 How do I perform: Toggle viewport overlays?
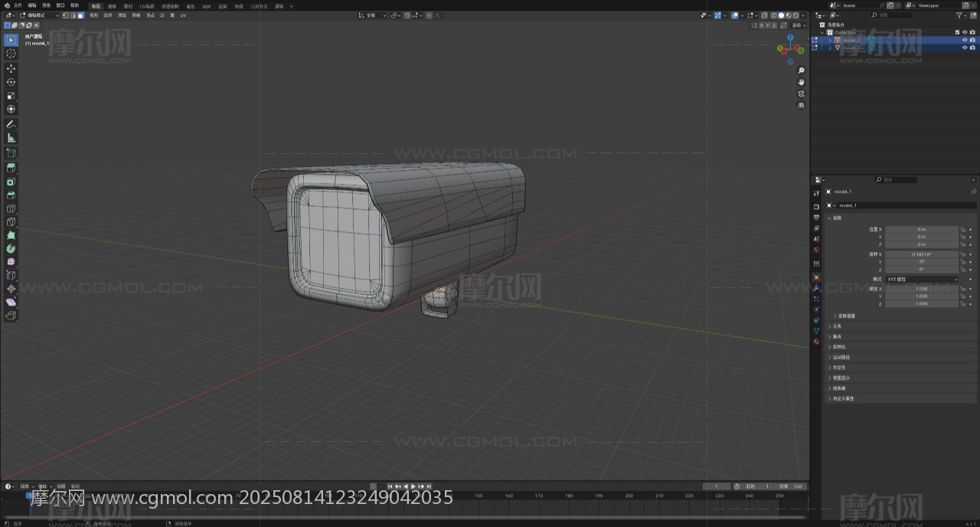point(735,15)
